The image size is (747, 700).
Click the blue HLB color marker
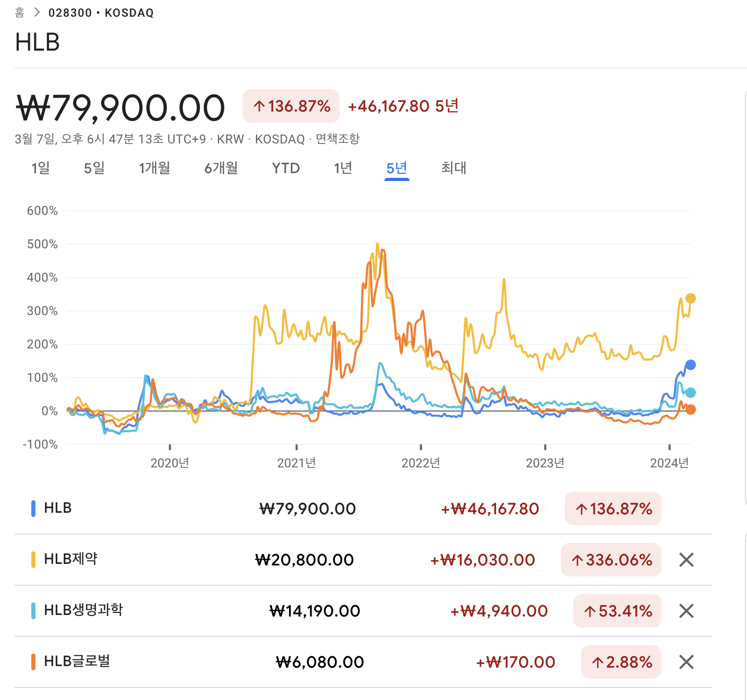pos(33,509)
